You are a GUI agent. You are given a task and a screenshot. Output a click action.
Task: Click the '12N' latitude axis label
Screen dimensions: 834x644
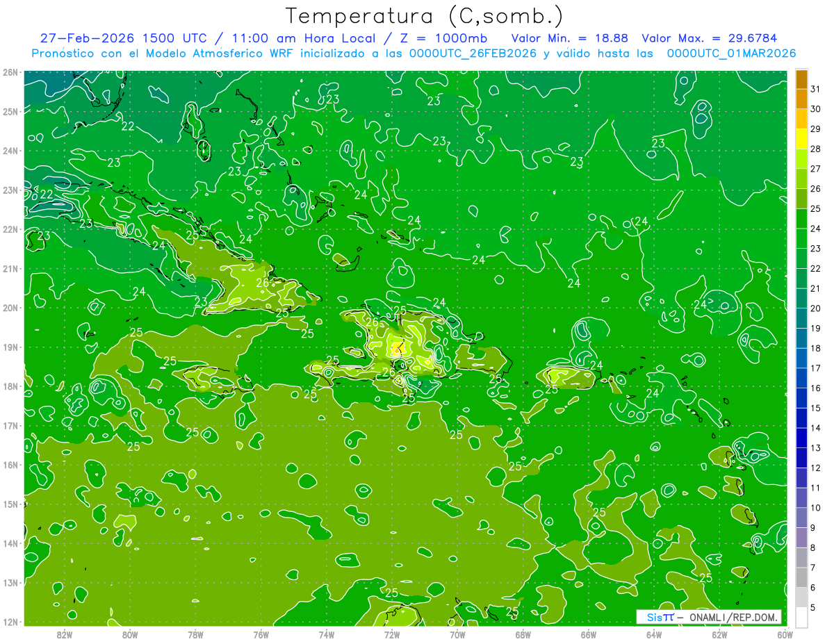[10, 622]
